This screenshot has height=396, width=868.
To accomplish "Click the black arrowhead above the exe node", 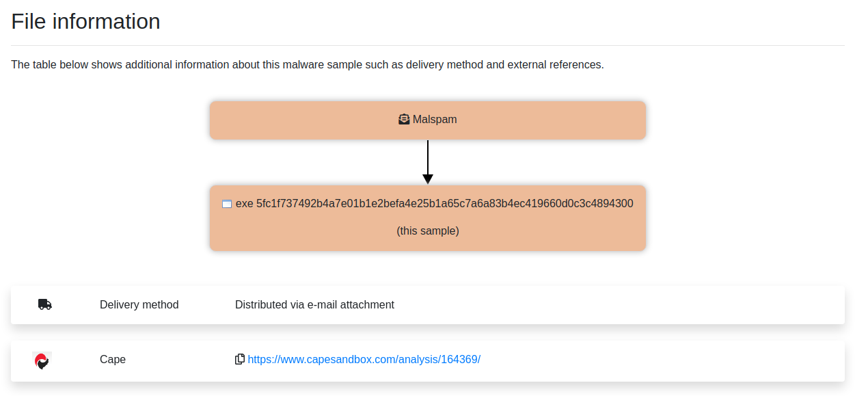I will coord(428,179).
